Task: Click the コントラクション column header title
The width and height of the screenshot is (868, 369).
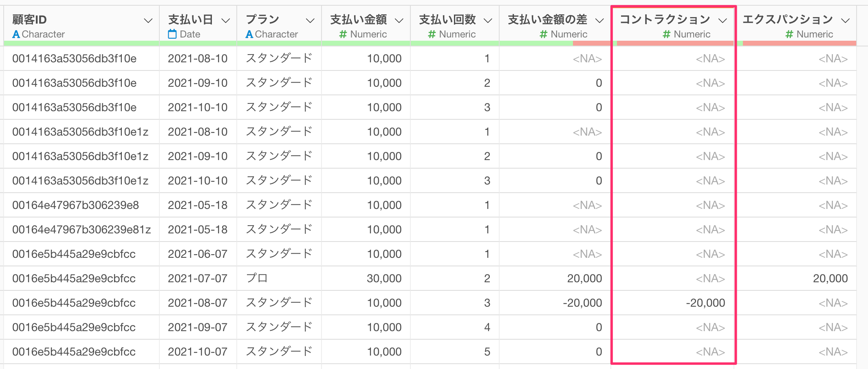Action: (665, 20)
